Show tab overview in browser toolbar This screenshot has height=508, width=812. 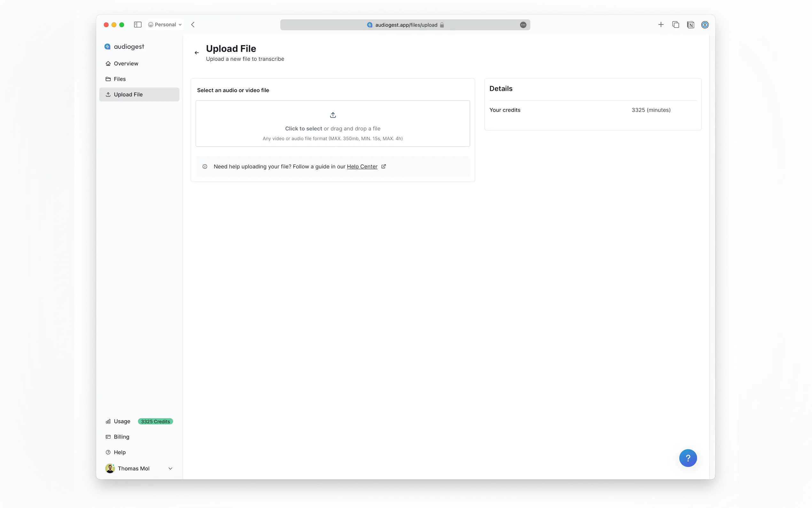click(675, 25)
